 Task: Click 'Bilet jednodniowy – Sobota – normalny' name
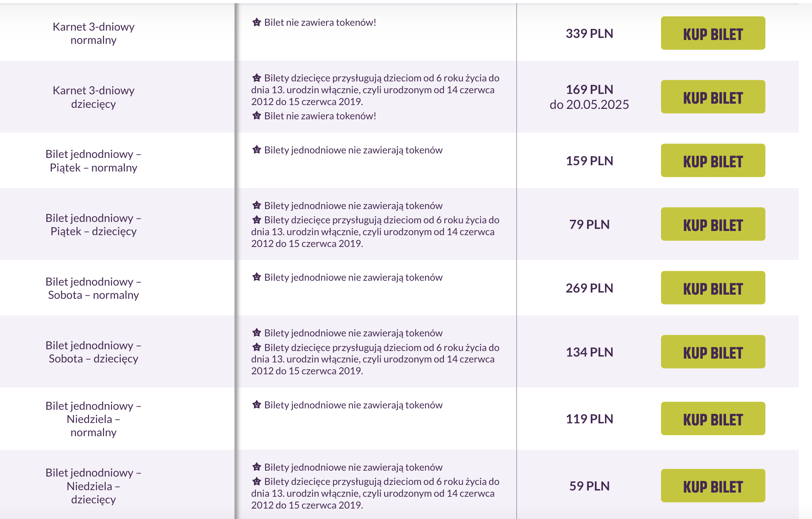pyautogui.click(x=94, y=288)
